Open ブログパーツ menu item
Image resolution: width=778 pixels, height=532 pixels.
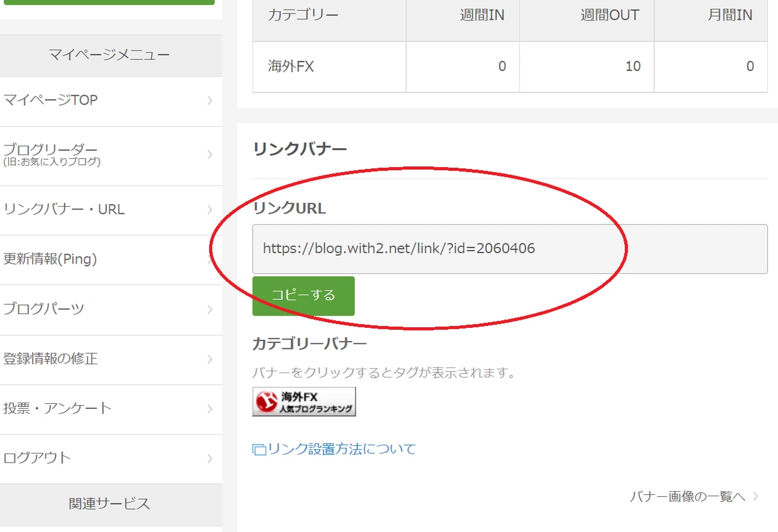pyautogui.click(x=111, y=309)
